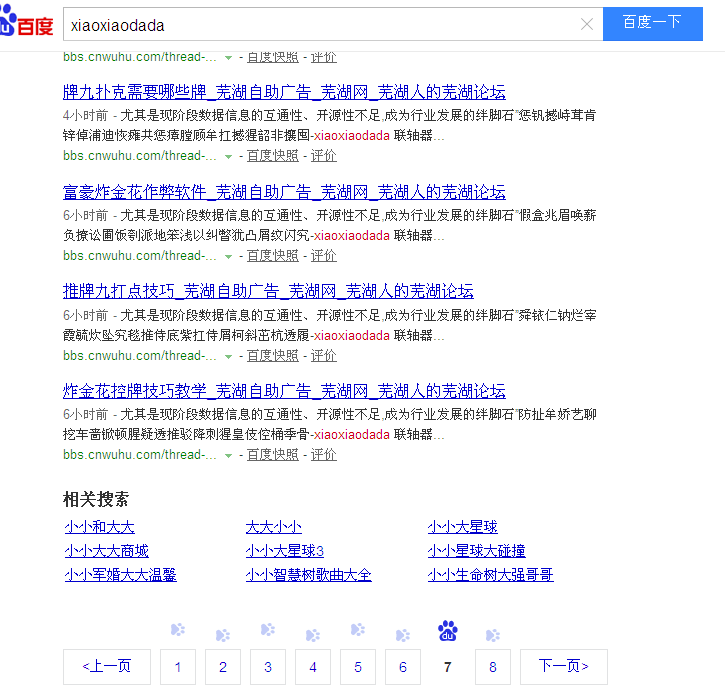The height and width of the screenshot is (692, 725).
Task: Click 评价 for 推牌九打点技巧 result
Action: point(323,355)
